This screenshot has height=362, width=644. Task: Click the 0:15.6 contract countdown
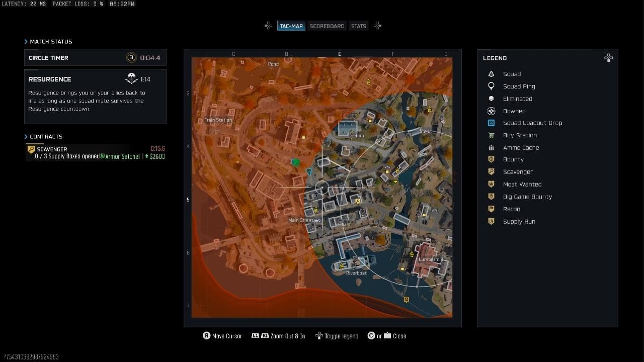click(158, 149)
